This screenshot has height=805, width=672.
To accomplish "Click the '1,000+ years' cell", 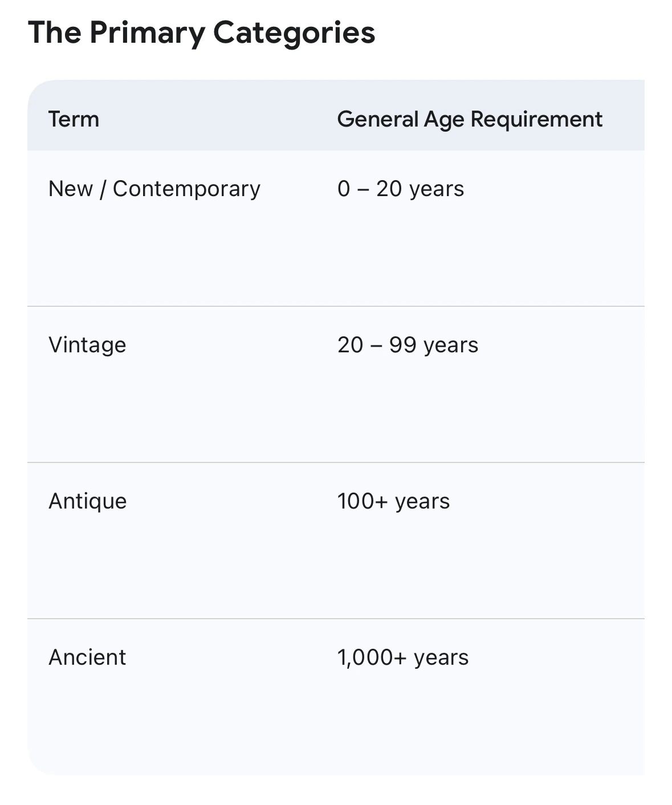I will (x=403, y=657).
